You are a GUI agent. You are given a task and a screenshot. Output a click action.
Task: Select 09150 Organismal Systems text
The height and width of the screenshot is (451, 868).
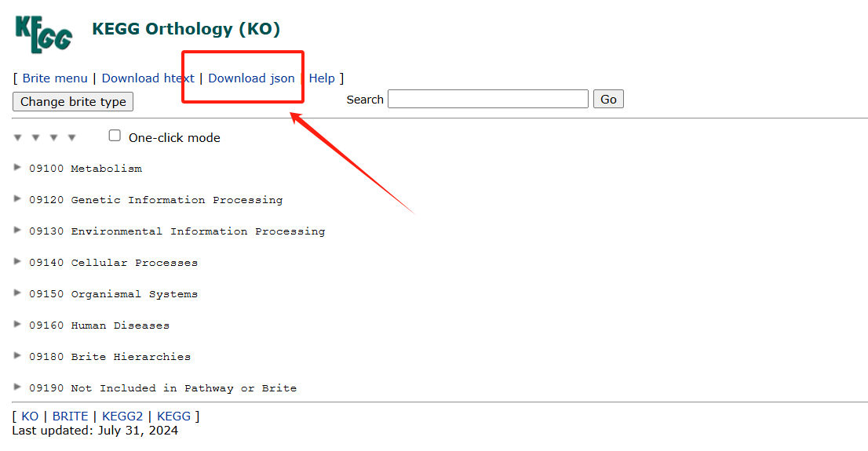click(114, 294)
